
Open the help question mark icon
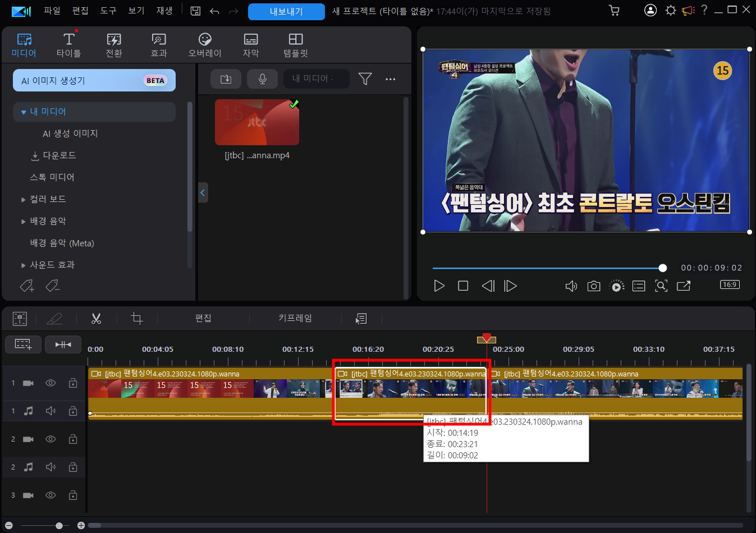tap(704, 10)
